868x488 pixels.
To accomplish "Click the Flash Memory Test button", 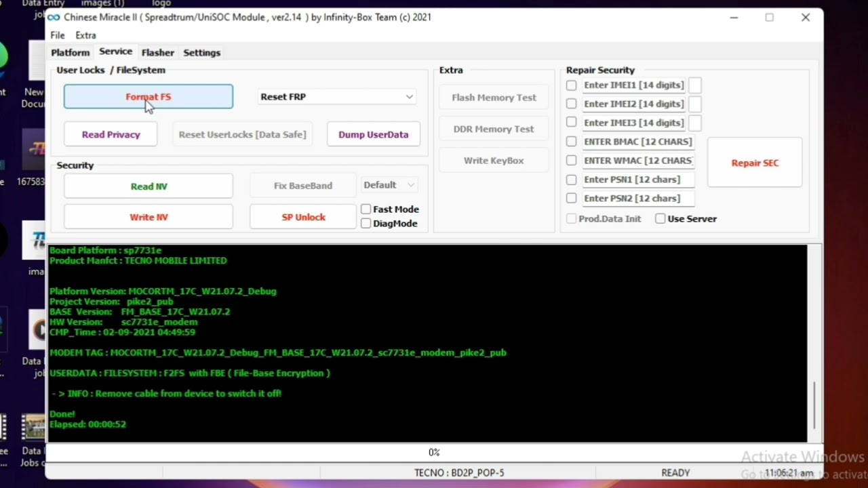I will pyautogui.click(x=494, y=97).
